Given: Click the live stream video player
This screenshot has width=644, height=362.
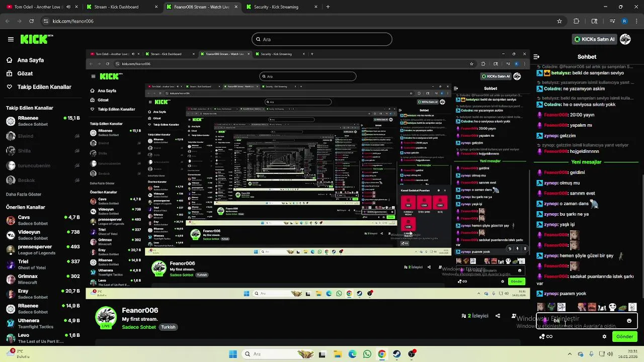Looking at the screenshot, I should [x=307, y=174].
